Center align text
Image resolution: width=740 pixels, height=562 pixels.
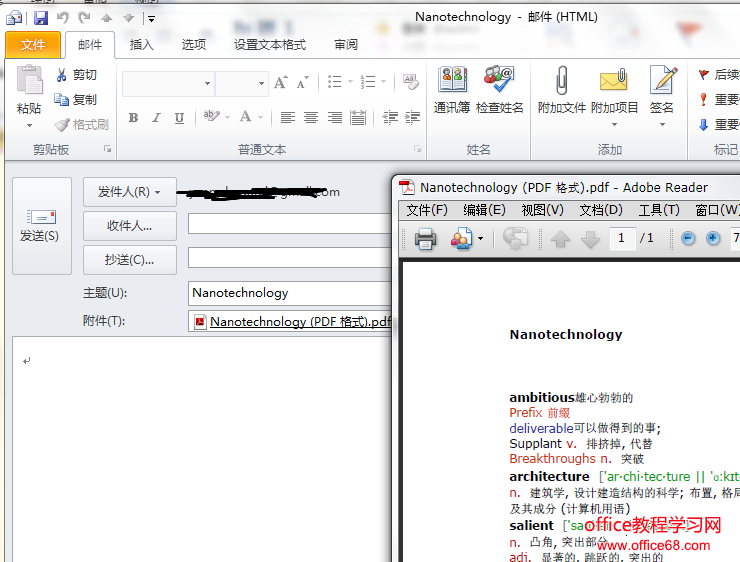[x=311, y=117]
